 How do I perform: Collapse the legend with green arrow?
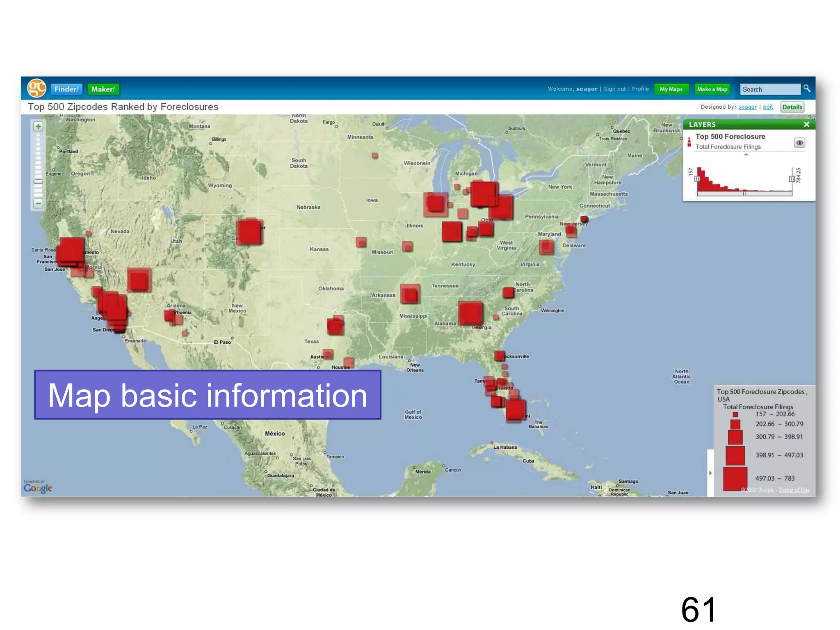710,473
